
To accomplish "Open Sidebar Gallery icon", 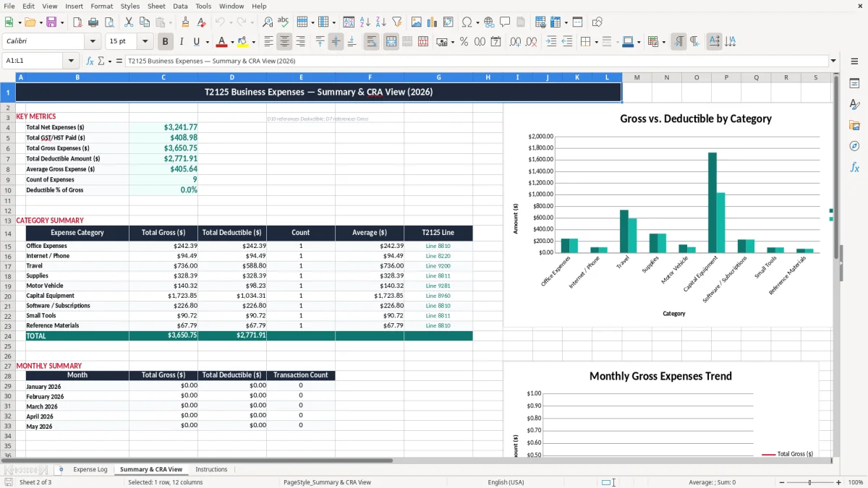I will coord(854,126).
